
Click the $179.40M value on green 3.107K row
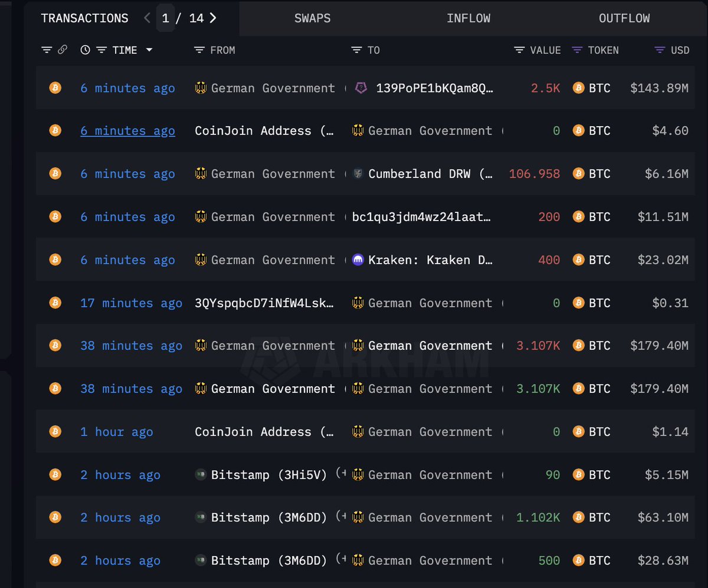pyautogui.click(x=659, y=389)
